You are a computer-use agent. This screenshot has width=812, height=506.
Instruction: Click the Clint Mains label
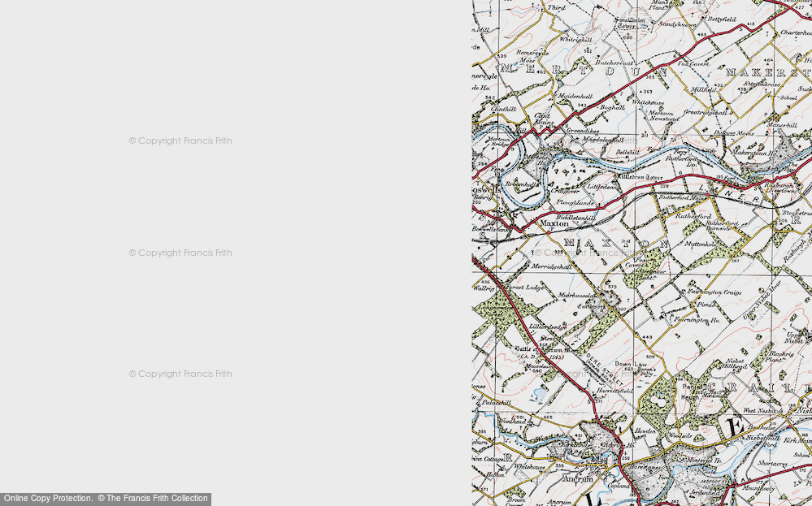543,119
